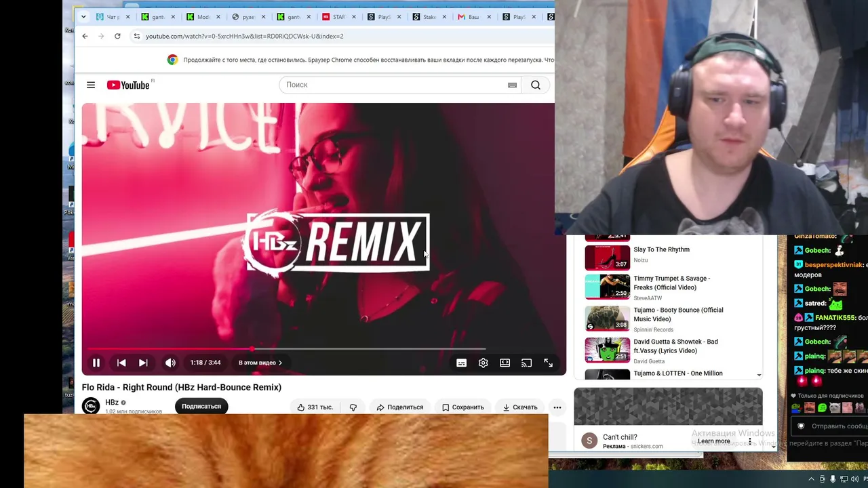Close the 'Stake' tab
This screenshot has height=488, width=868.
[445, 17]
